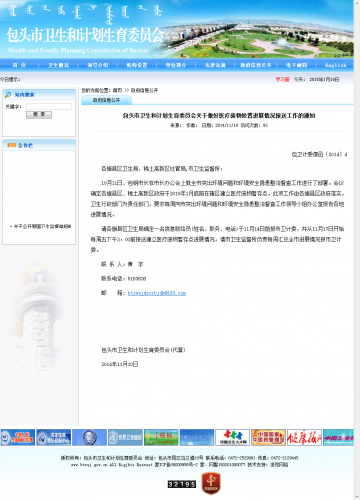Image resolution: width=360 pixels, height=500 pixels.
Task: Open the 健康报 red calligraphy banner
Action: 304,437
